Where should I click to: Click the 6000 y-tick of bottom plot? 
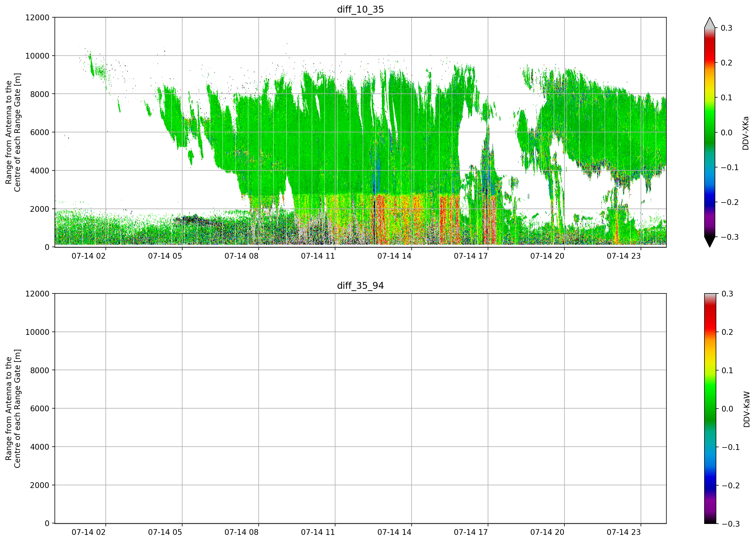click(40, 409)
